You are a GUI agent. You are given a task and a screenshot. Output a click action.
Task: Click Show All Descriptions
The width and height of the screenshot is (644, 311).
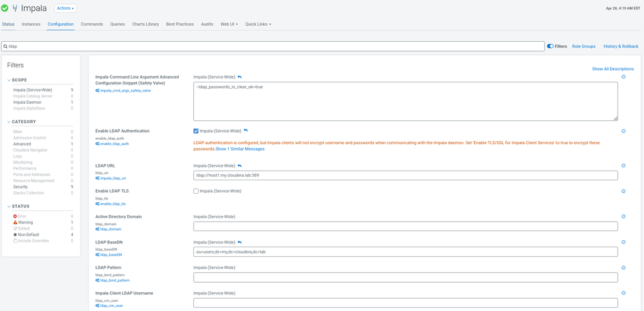pyautogui.click(x=613, y=69)
